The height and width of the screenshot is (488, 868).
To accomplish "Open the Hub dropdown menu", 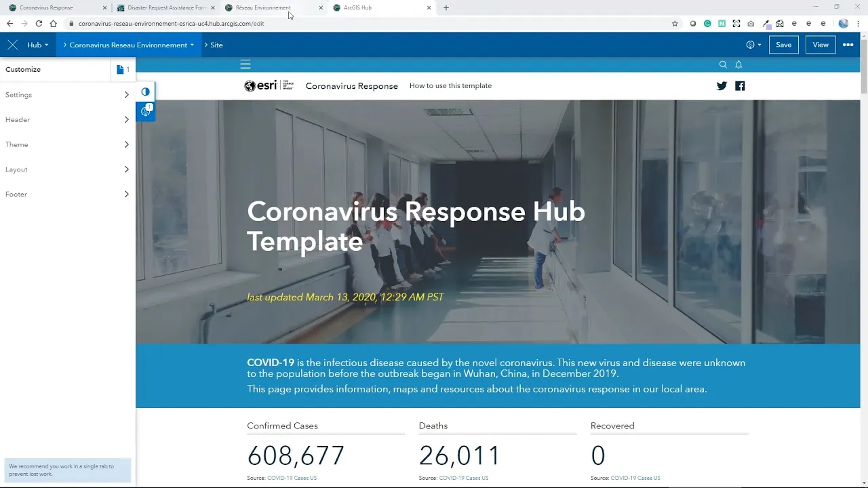I will coord(37,45).
